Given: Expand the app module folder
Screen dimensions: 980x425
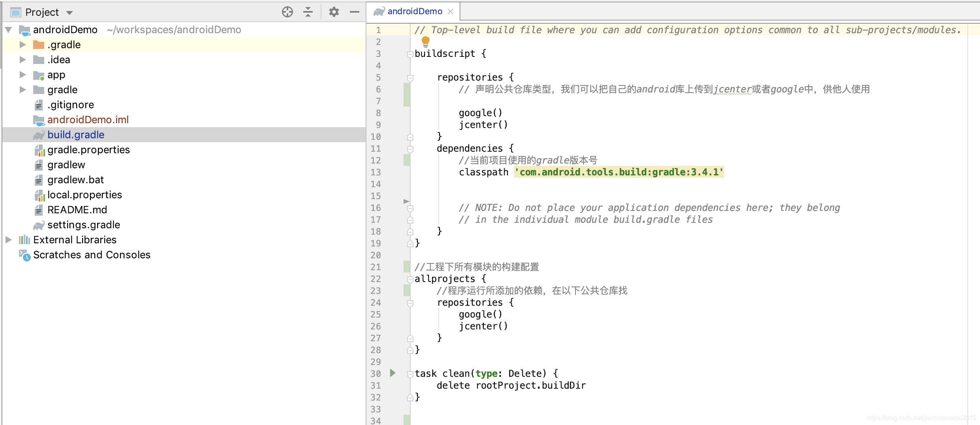Looking at the screenshot, I should click(x=23, y=75).
